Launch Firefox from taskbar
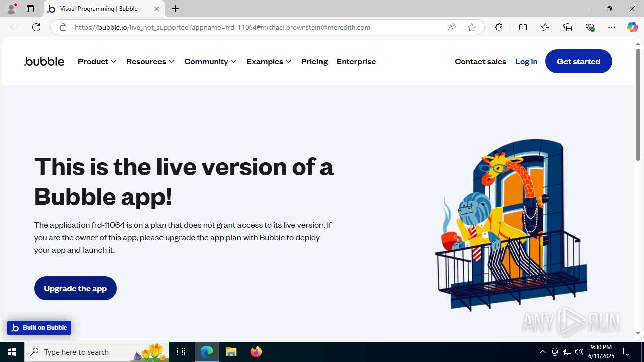644x362 pixels. pos(256,352)
